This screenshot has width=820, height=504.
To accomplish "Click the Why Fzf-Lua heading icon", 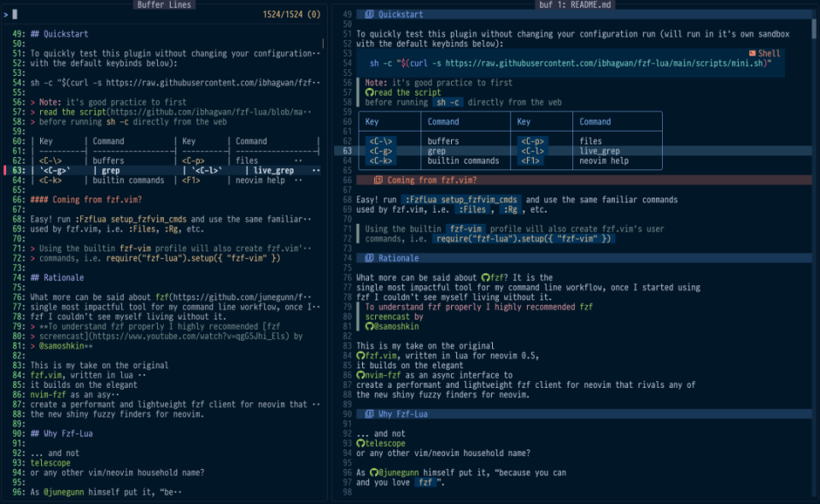I will [x=369, y=414].
